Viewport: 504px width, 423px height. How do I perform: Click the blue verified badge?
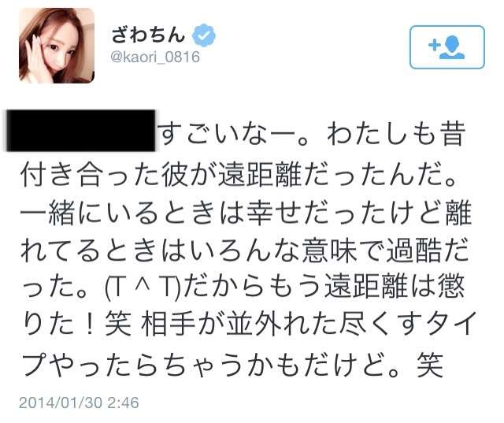204,35
